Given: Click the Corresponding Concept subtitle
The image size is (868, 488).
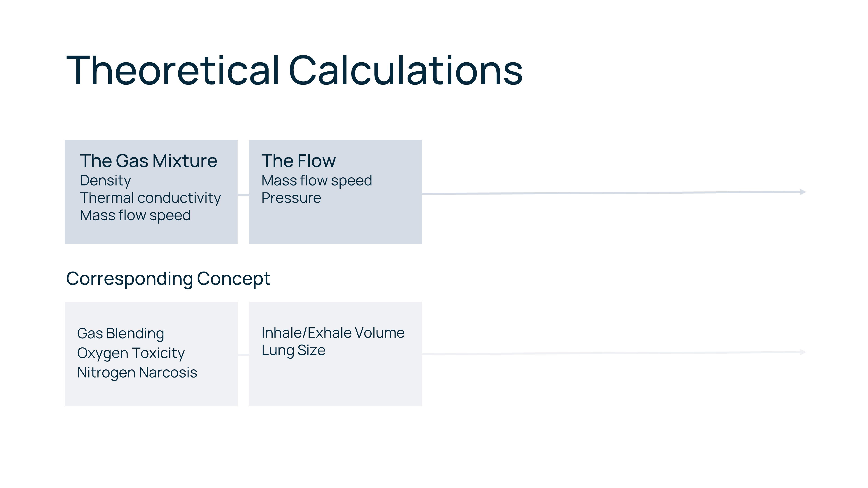Looking at the screenshot, I should [x=168, y=279].
